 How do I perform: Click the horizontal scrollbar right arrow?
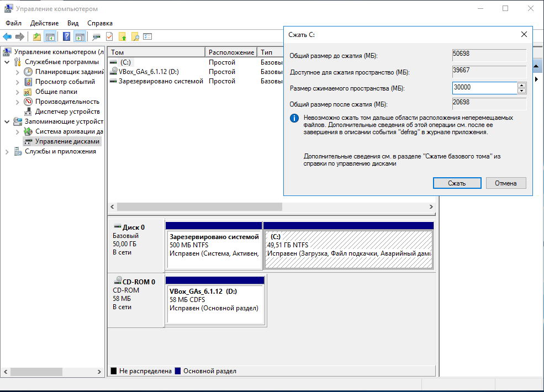431,206
